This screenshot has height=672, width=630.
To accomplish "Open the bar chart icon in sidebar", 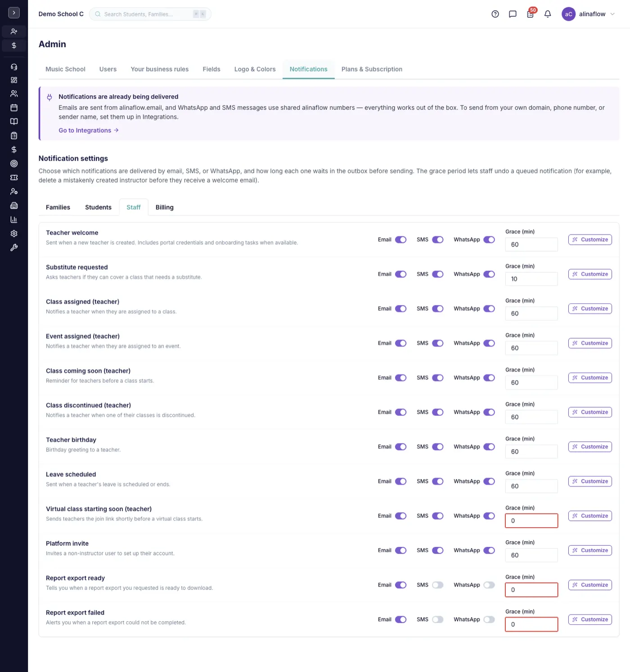I will (14, 220).
